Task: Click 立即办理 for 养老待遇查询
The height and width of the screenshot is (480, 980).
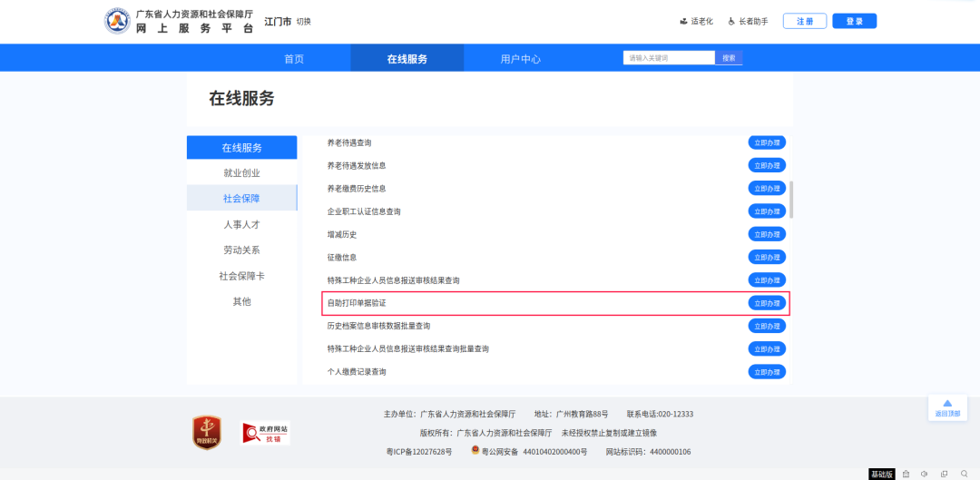Action: [767, 142]
